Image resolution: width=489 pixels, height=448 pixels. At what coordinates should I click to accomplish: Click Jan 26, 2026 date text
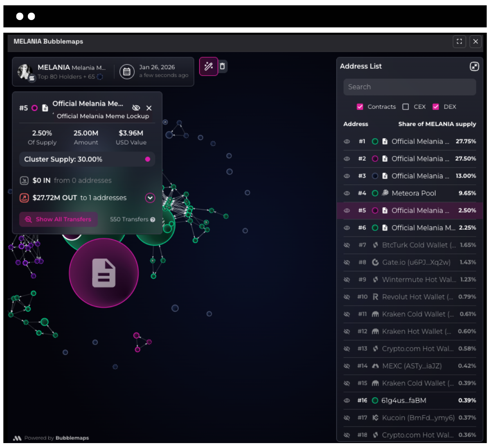(157, 67)
